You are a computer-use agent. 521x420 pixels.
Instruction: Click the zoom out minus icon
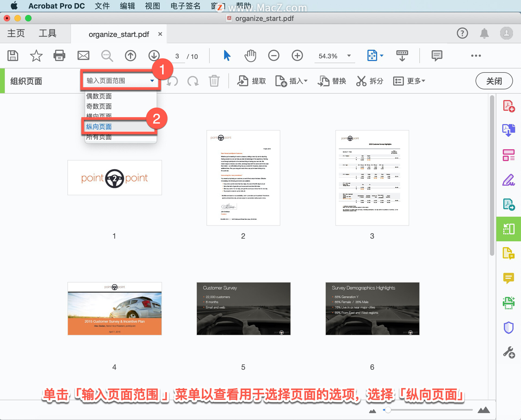click(x=274, y=56)
